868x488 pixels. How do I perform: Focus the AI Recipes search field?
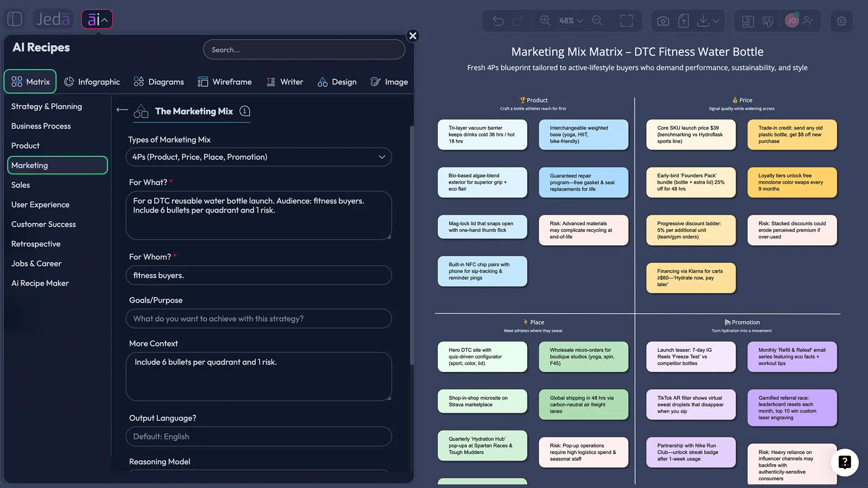tap(304, 50)
